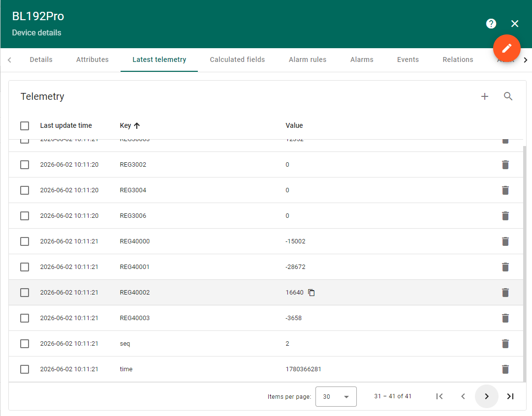532x416 pixels.
Task: Go to previous telemetry page
Action: pyautogui.click(x=463, y=396)
